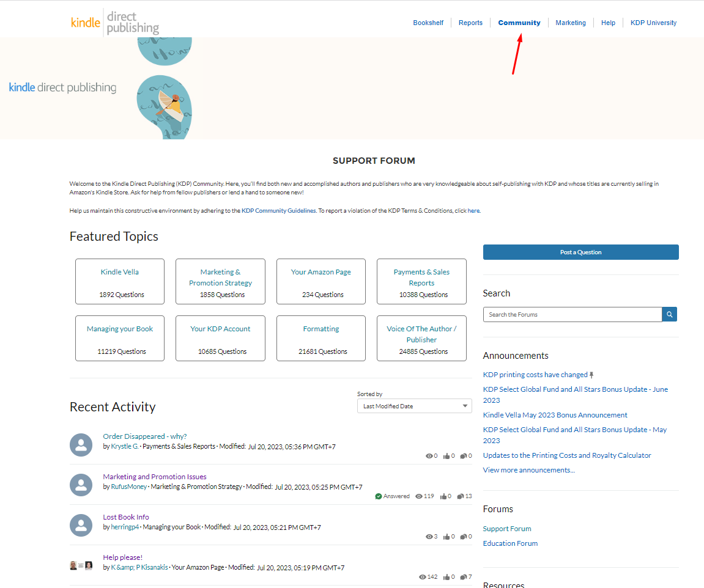Open K & P Kisanakis author profile
This screenshot has width=704, height=588.
pos(139,568)
